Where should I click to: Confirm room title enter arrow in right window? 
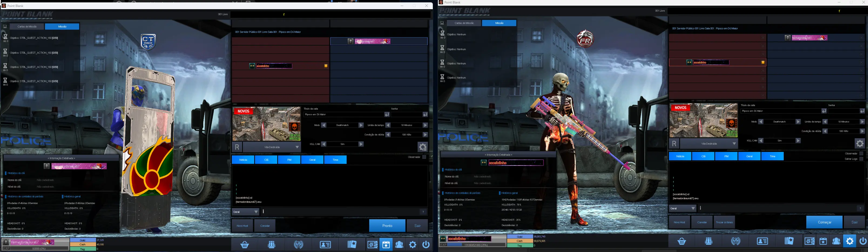(x=824, y=111)
